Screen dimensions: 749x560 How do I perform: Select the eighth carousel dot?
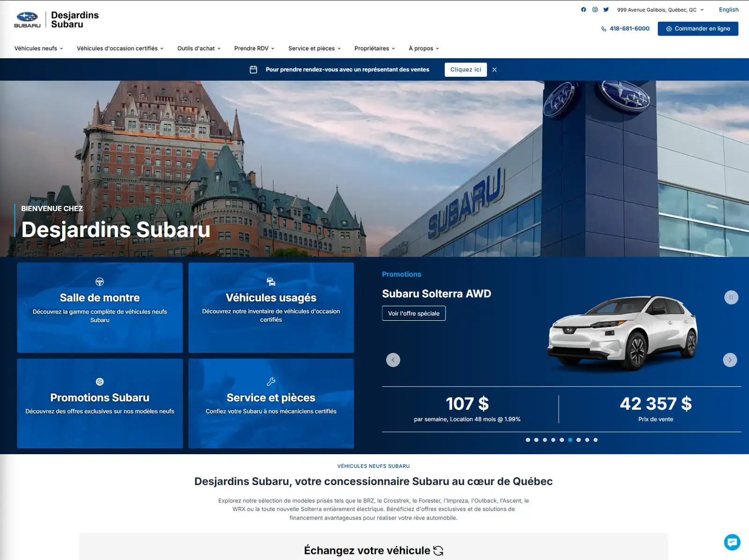coord(587,440)
